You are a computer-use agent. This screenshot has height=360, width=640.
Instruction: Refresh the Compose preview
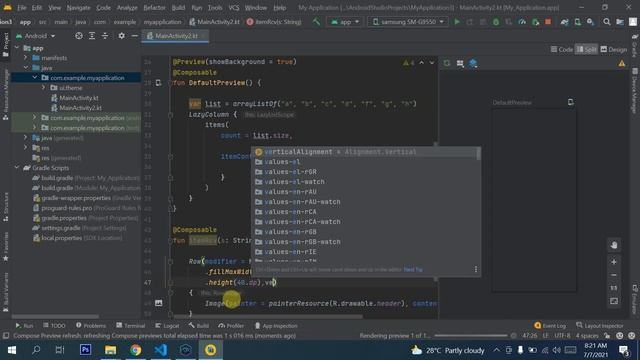[447, 63]
